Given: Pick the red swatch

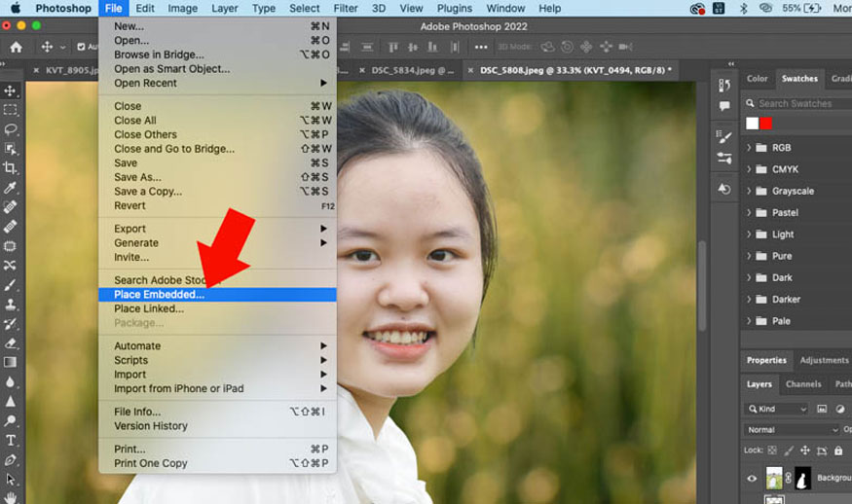Looking at the screenshot, I should pos(765,124).
